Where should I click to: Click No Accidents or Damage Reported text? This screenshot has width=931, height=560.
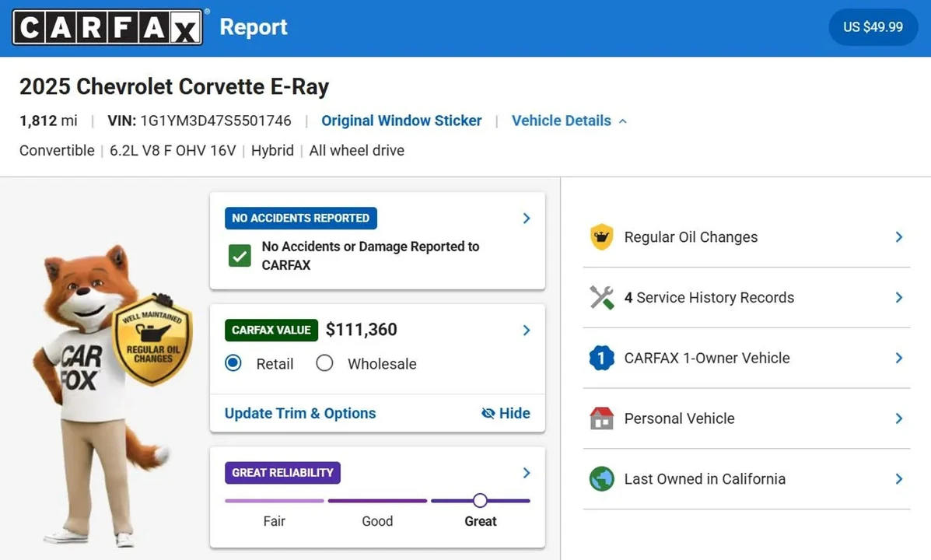click(370, 255)
